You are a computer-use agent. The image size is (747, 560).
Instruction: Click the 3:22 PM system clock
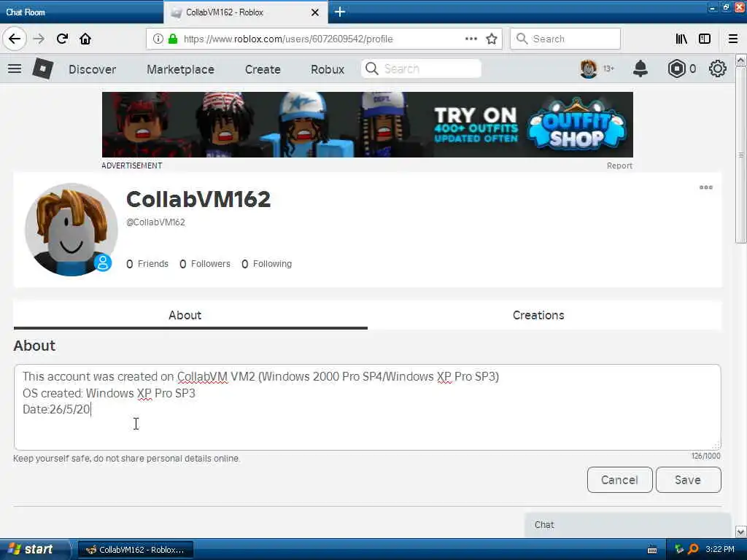click(720, 550)
